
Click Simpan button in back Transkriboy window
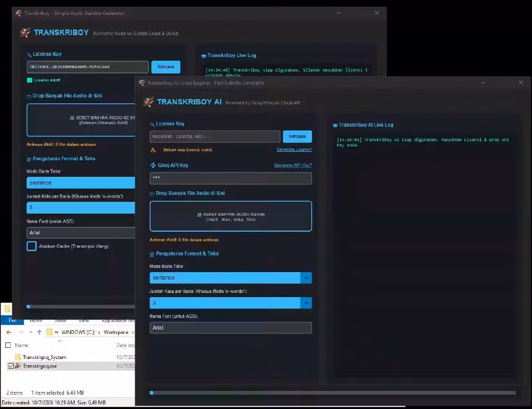click(165, 67)
